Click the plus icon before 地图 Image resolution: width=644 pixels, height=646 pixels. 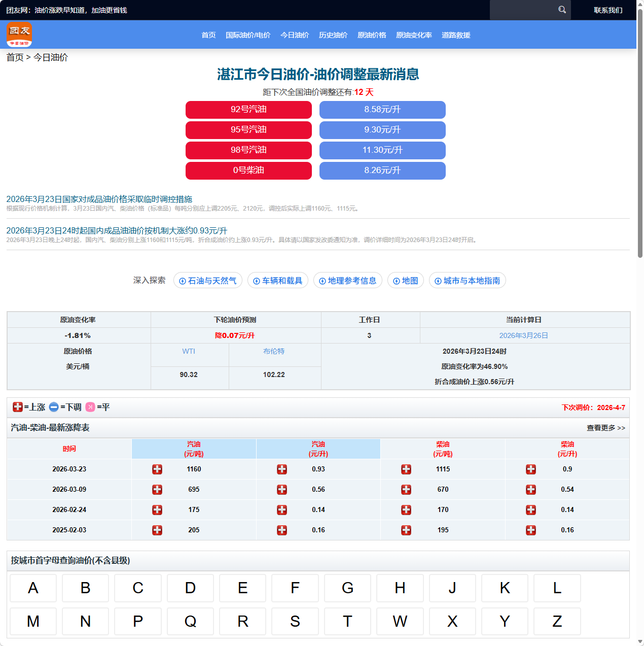[396, 280]
